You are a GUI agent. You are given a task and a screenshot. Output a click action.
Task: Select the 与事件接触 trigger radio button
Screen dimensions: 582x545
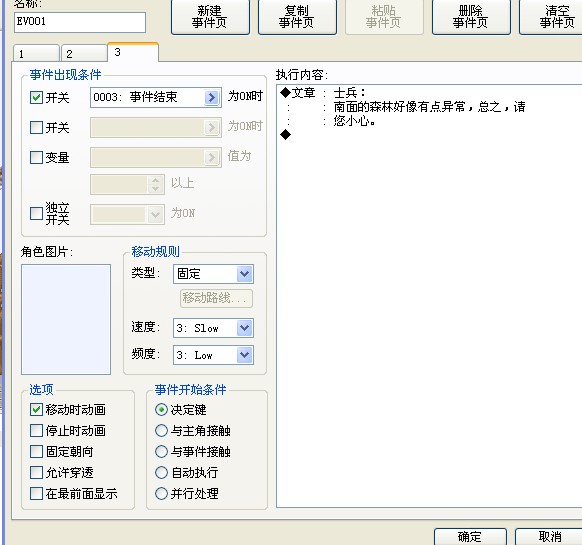161,451
